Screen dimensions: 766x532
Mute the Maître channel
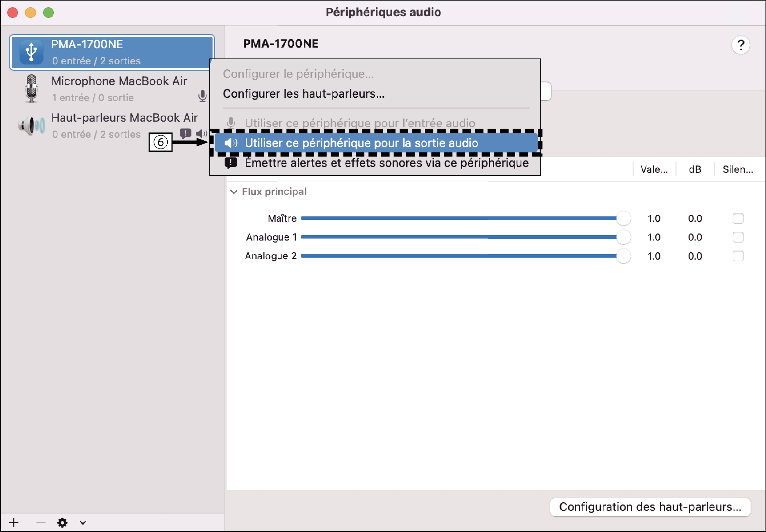[x=738, y=218]
